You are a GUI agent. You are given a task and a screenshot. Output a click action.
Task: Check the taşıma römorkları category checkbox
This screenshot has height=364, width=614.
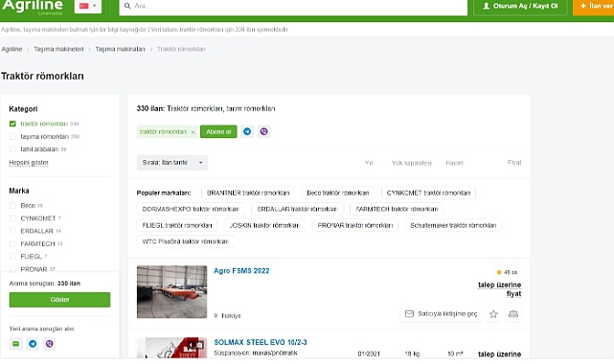point(12,137)
